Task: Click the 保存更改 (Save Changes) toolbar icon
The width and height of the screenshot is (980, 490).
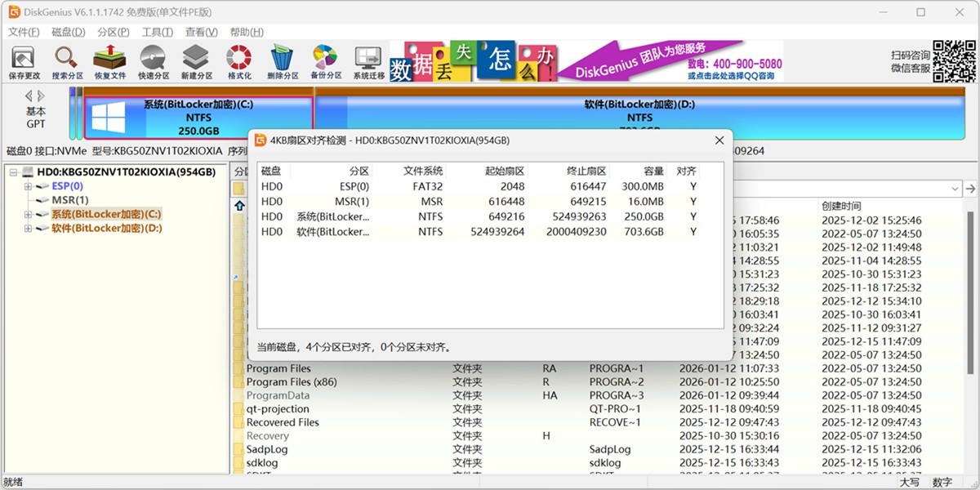Action: coord(23,62)
